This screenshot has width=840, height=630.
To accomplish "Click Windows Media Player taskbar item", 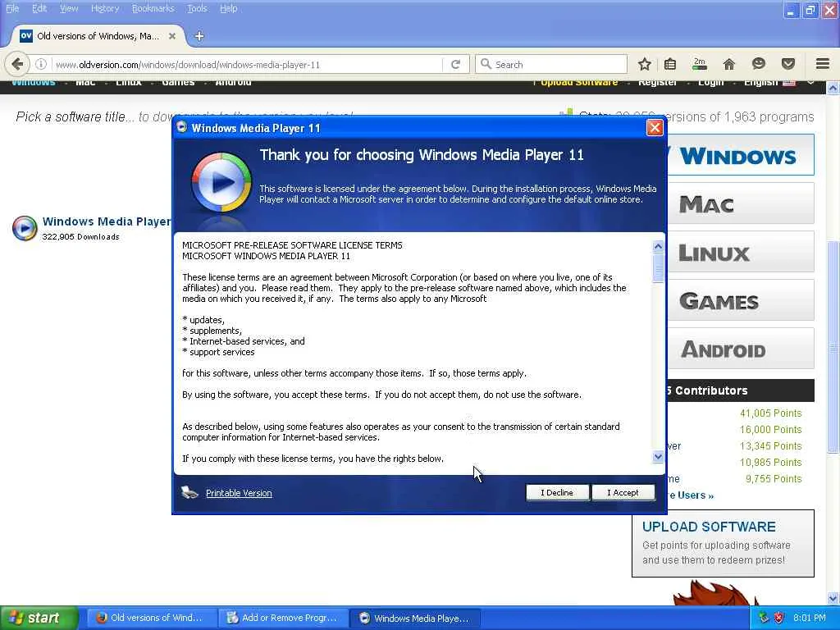I will pyautogui.click(x=414, y=619).
